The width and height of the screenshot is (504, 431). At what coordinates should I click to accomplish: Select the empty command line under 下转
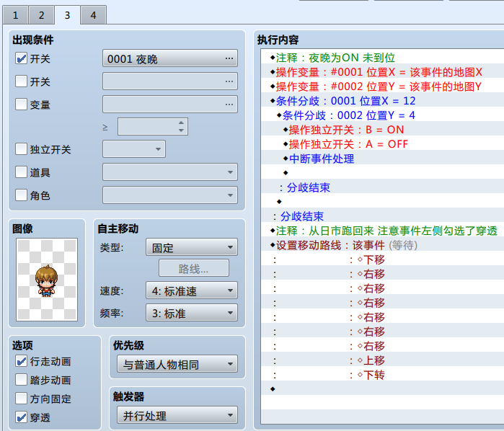(382, 389)
